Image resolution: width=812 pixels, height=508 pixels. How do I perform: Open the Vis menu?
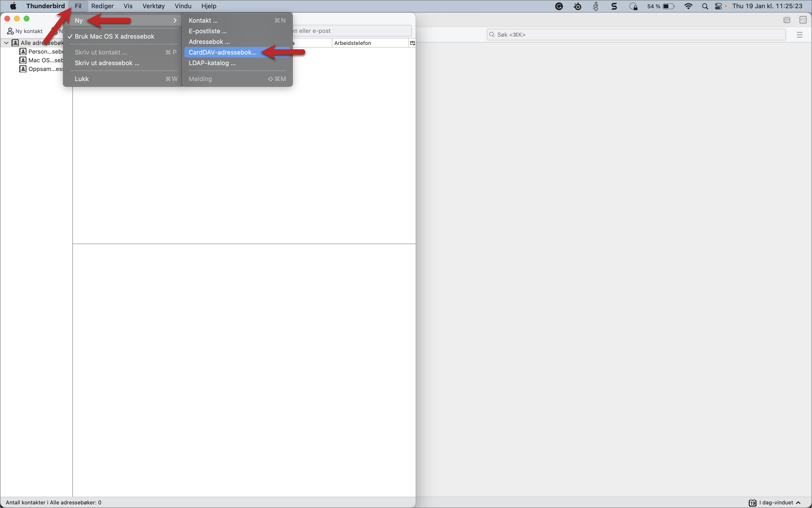pyautogui.click(x=128, y=6)
